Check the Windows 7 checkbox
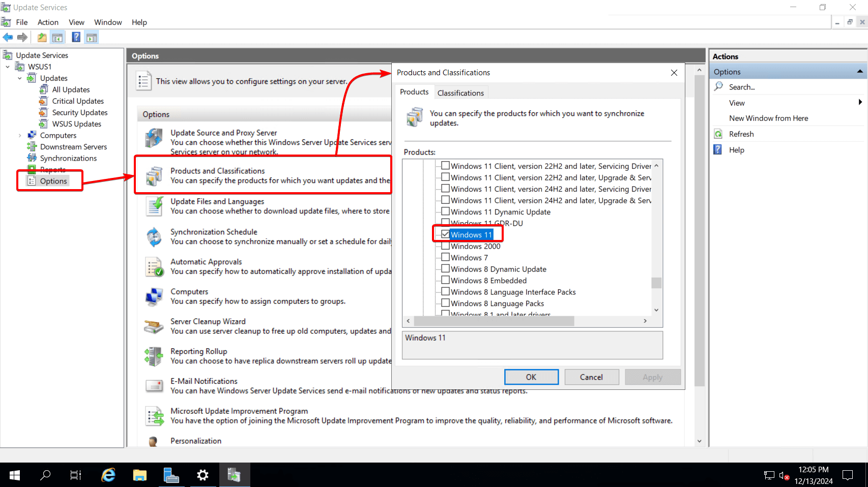The image size is (868, 487). 446,257
